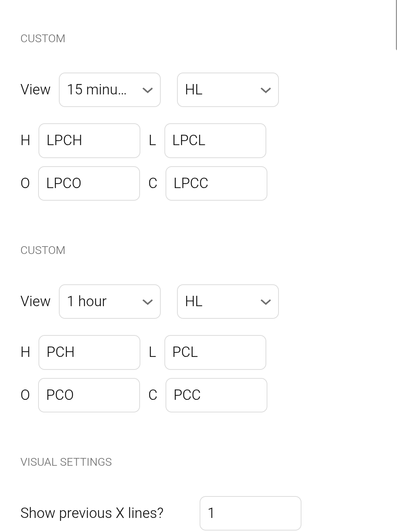Click the LPCC input field
Viewport: 397px width, 532px height.
(x=216, y=183)
